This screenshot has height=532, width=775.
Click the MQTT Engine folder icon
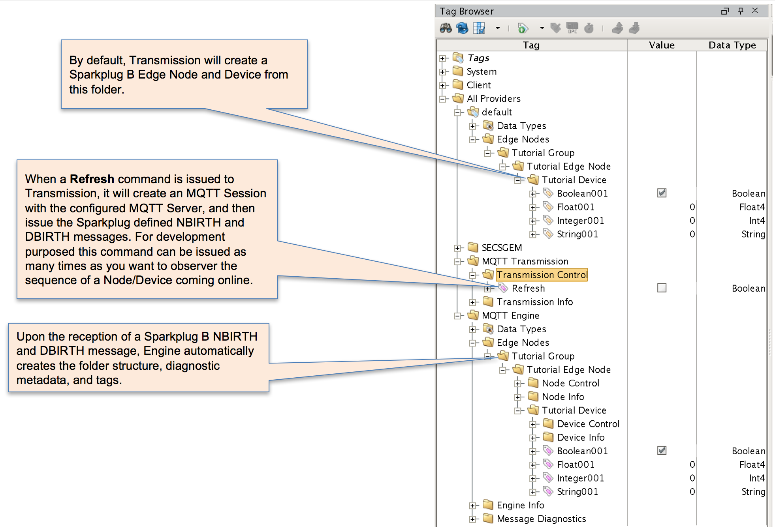tap(473, 315)
